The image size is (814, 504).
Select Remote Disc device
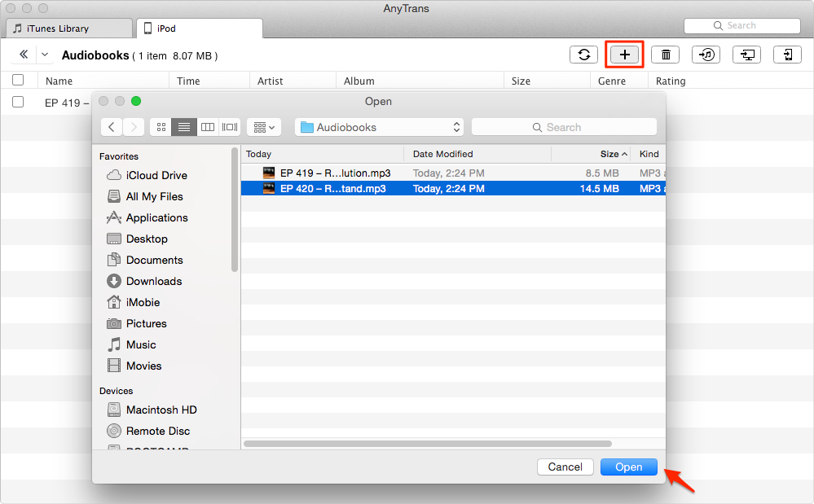[x=148, y=431]
